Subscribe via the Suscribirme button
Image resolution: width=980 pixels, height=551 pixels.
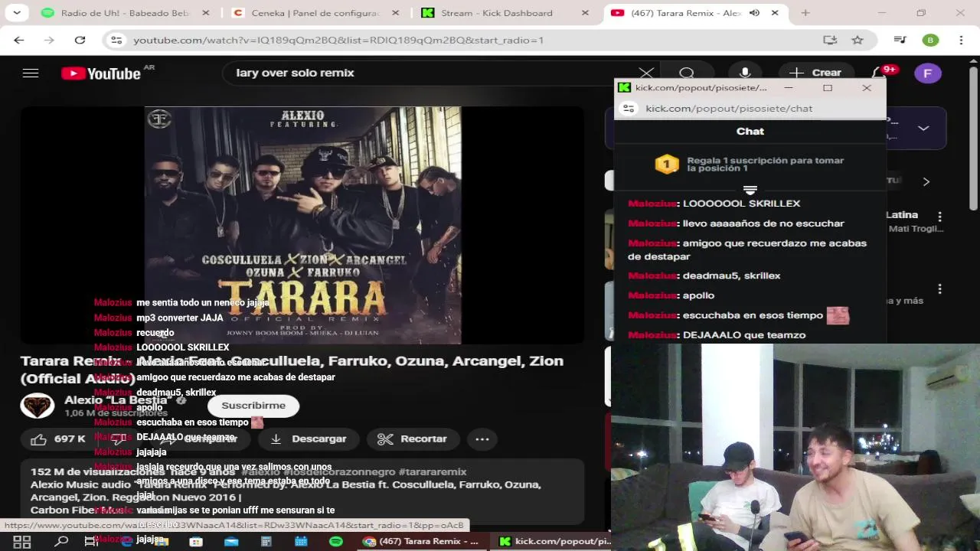(253, 406)
